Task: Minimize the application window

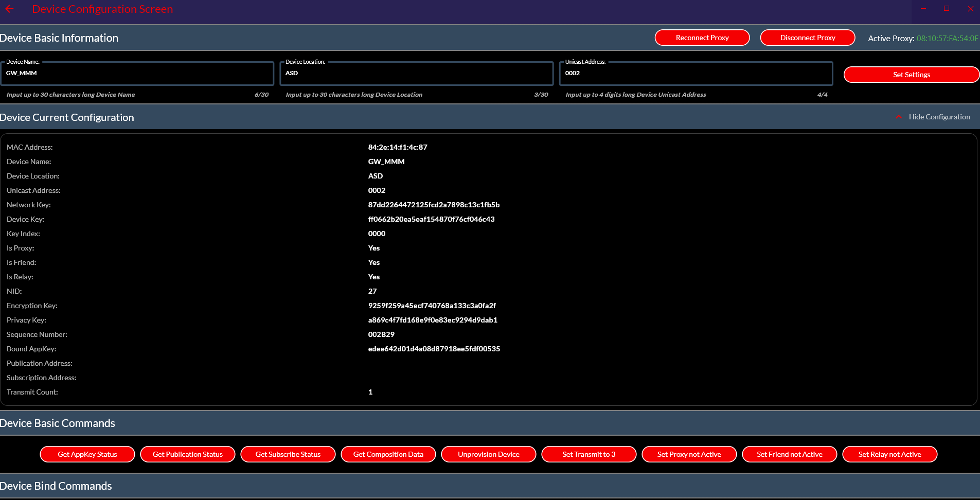Action: (923, 9)
